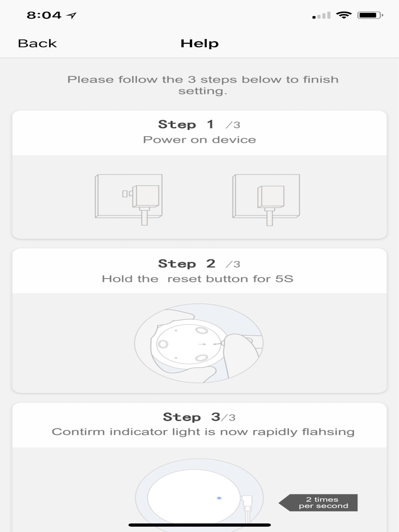Viewport: 399px width, 532px height.
Task: Tap the Back button
Action: (x=37, y=43)
